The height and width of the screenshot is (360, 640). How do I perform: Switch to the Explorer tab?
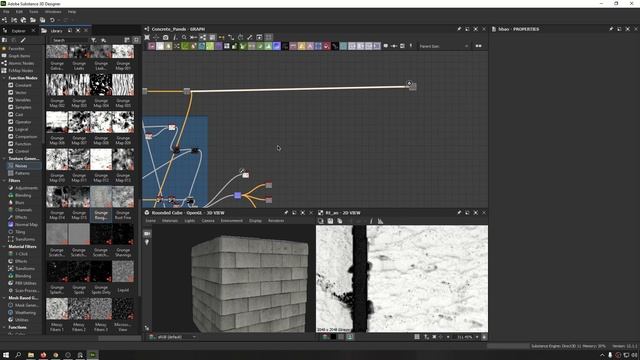[x=18, y=31]
